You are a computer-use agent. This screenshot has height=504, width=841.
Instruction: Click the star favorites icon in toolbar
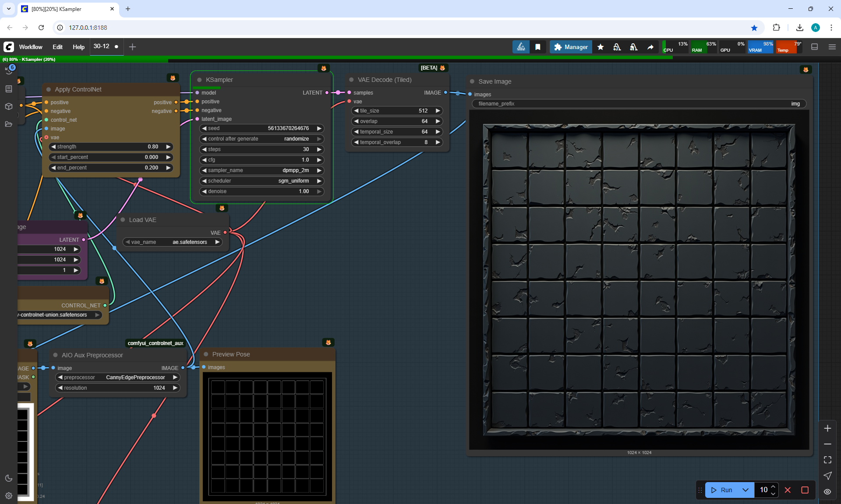click(x=601, y=47)
